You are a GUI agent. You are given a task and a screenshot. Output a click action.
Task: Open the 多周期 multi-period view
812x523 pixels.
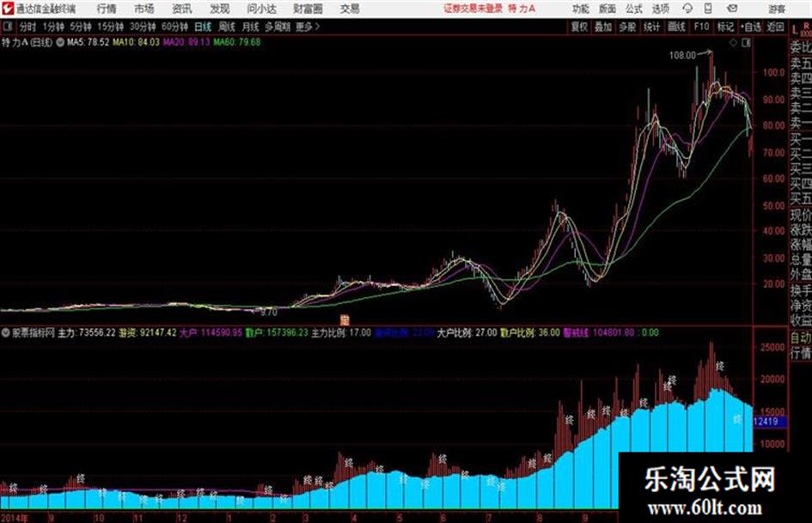[x=278, y=27]
